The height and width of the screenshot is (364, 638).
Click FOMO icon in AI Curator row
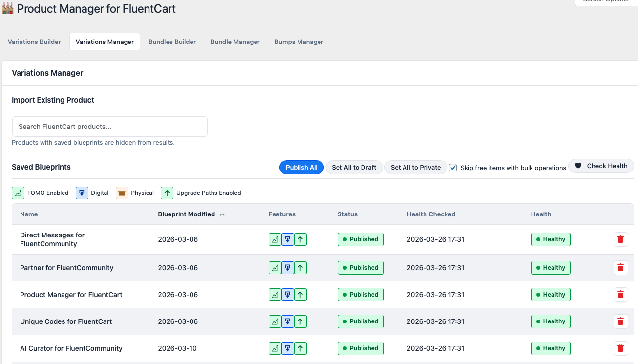[275, 348]
